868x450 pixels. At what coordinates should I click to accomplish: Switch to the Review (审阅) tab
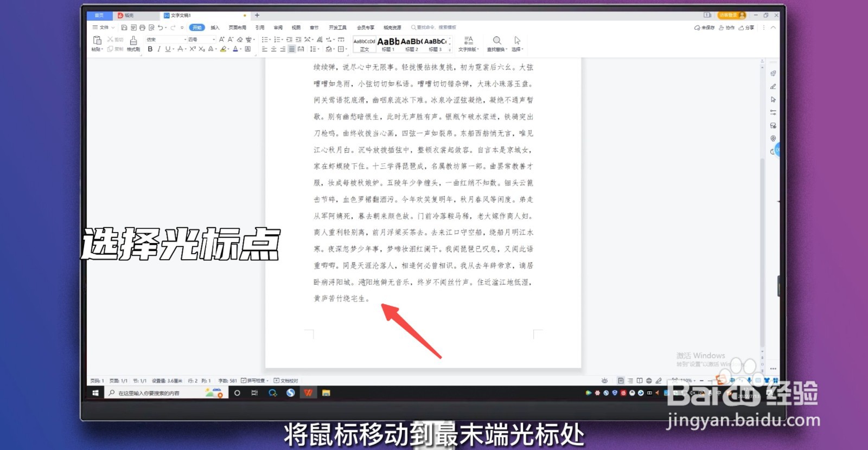pyautogui.click(x=278, y=28)
